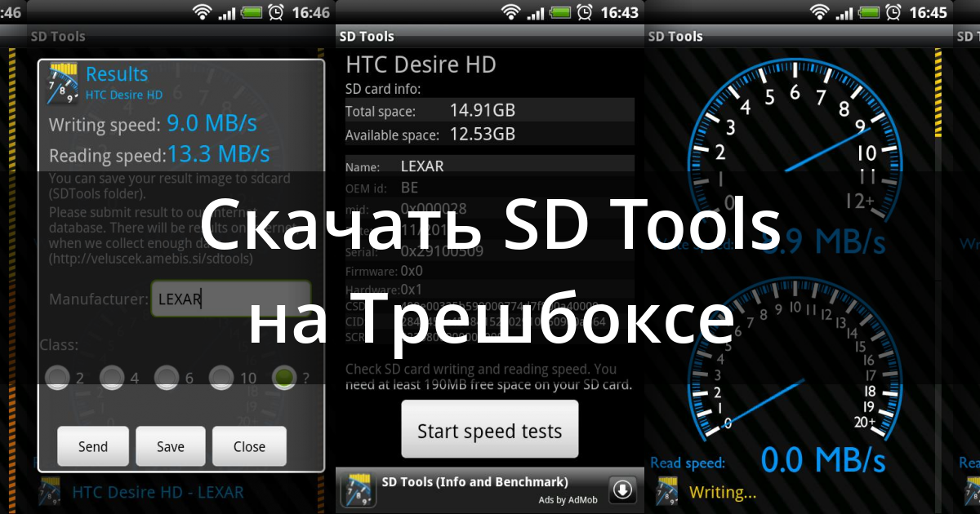Tap the alarm icon beside 16:46
The image size is (980, 514).
pos(275,12)
